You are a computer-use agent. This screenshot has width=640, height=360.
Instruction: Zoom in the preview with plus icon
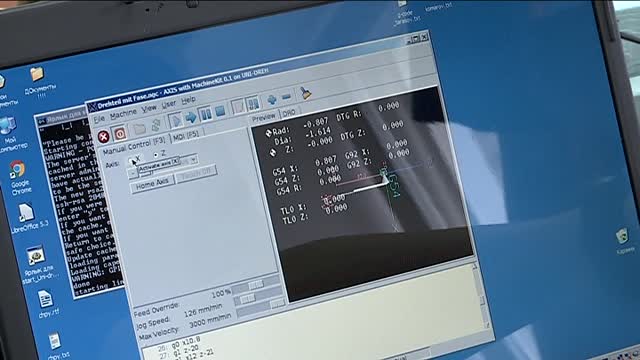click(271, 99)
